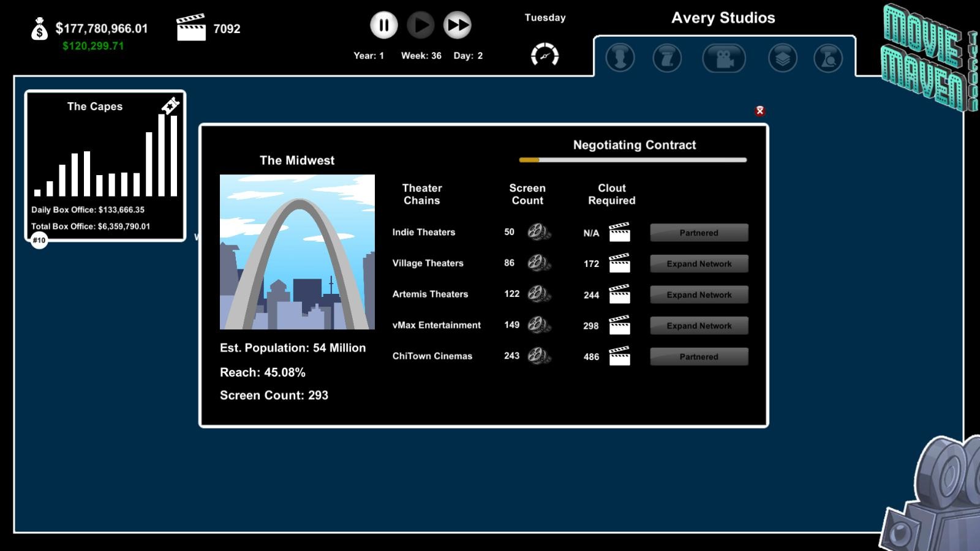
Task: Open the movie camera production icon
Action: 725,59
